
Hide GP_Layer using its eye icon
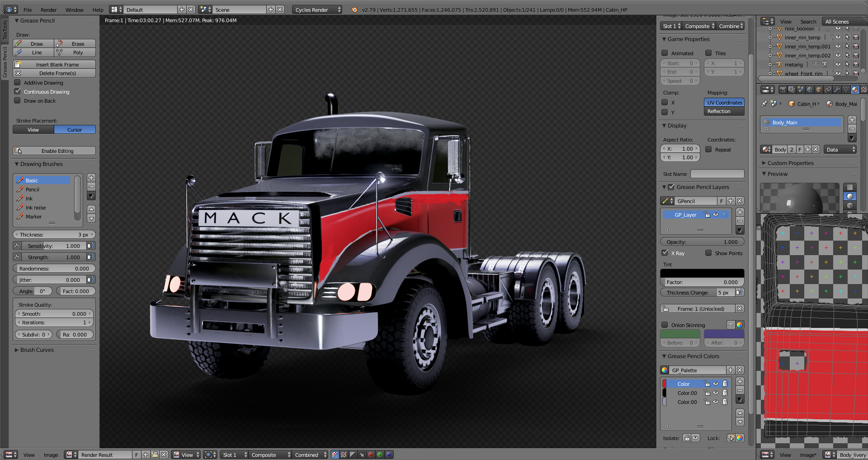point(716,215)
